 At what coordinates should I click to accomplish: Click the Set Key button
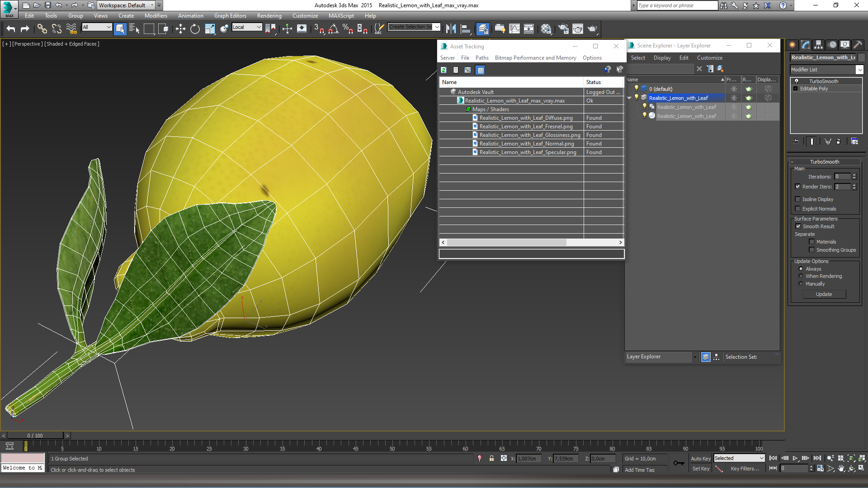[x=701, y=469]
